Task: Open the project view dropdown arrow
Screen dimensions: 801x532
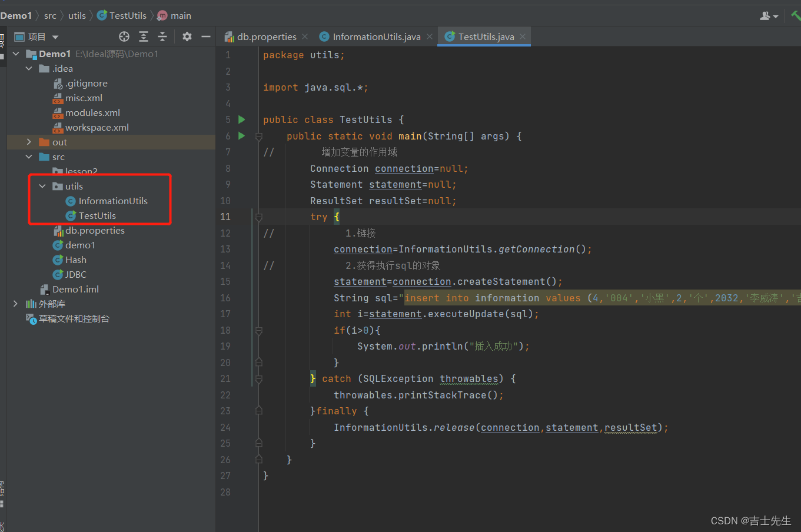Action: coord(55,37)
